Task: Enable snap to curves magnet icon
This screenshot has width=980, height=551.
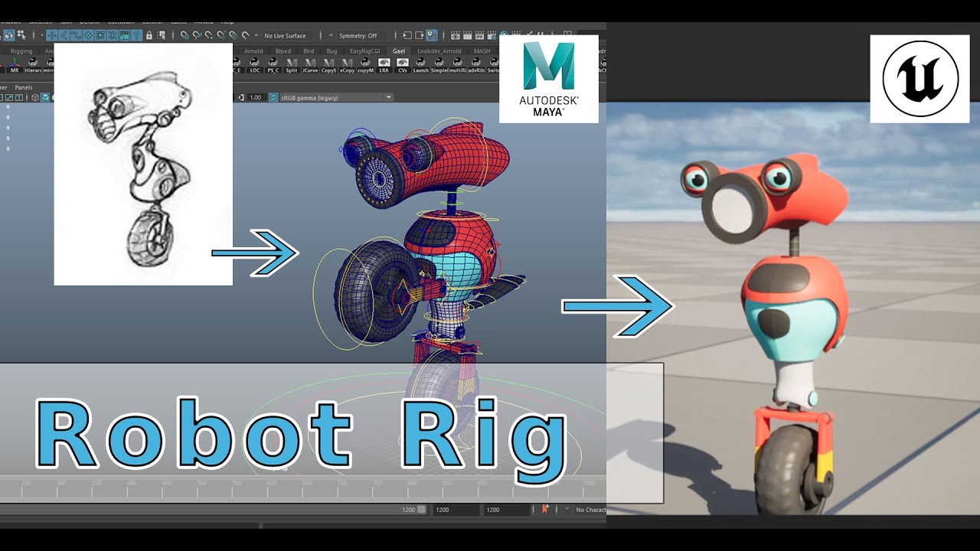Action: click(x=197, y=35)
